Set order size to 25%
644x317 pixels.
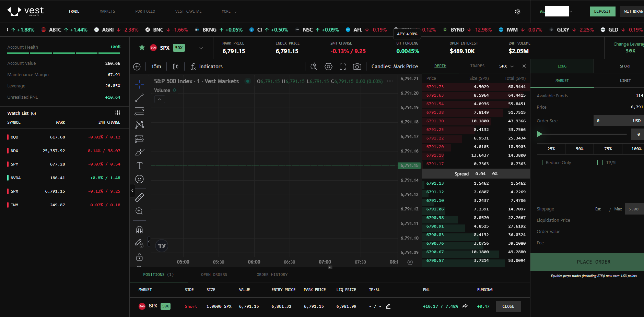(x=551, y=149)
